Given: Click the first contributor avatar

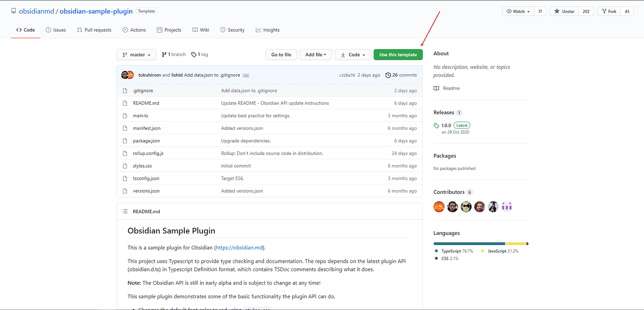Looking at the screenshot, I should point(439,207).
